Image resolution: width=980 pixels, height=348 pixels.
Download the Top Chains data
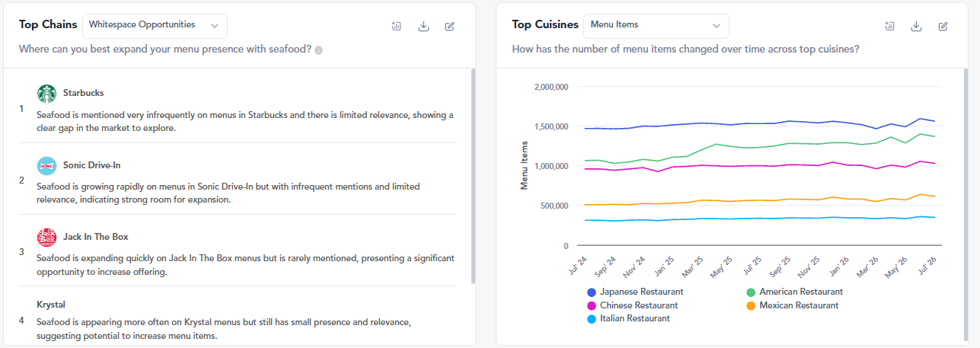click(423, 26)
